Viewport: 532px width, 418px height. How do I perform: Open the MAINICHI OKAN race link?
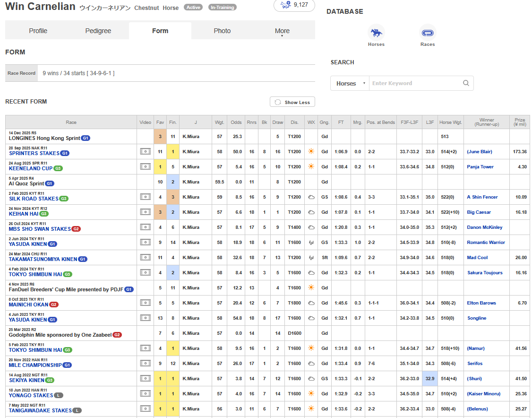tap(28, 305)
